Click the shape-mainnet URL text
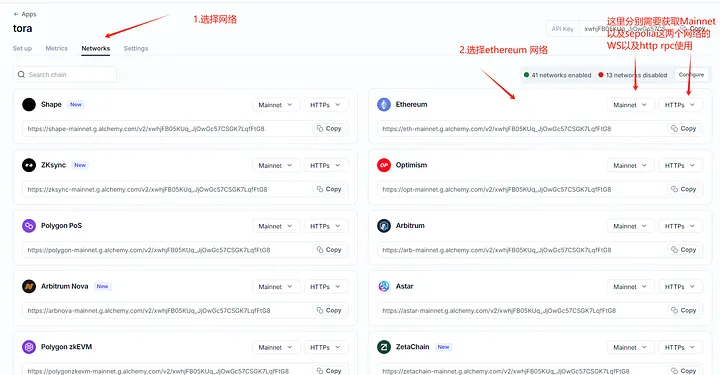 (146, 129)
